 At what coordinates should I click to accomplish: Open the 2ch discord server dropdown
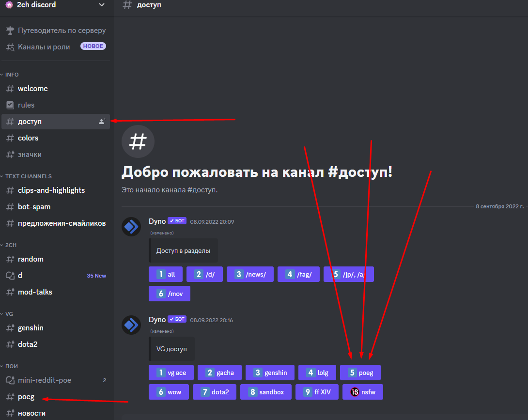(x=101, y=5)
